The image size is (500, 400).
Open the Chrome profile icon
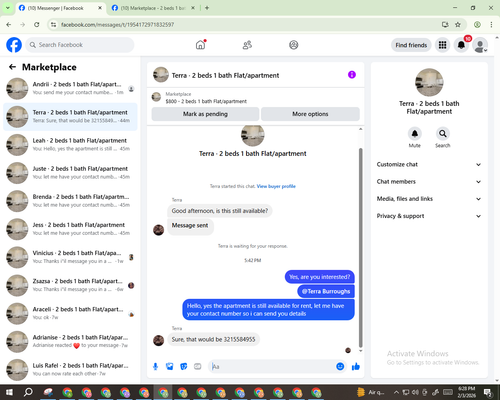(477, 25)
